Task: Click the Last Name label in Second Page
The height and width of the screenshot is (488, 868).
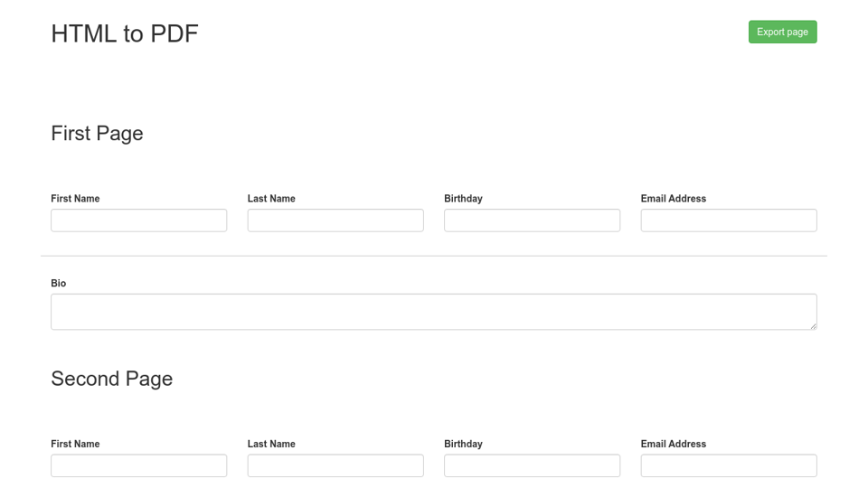Action: pyautogui.click(x=271, y=444)
